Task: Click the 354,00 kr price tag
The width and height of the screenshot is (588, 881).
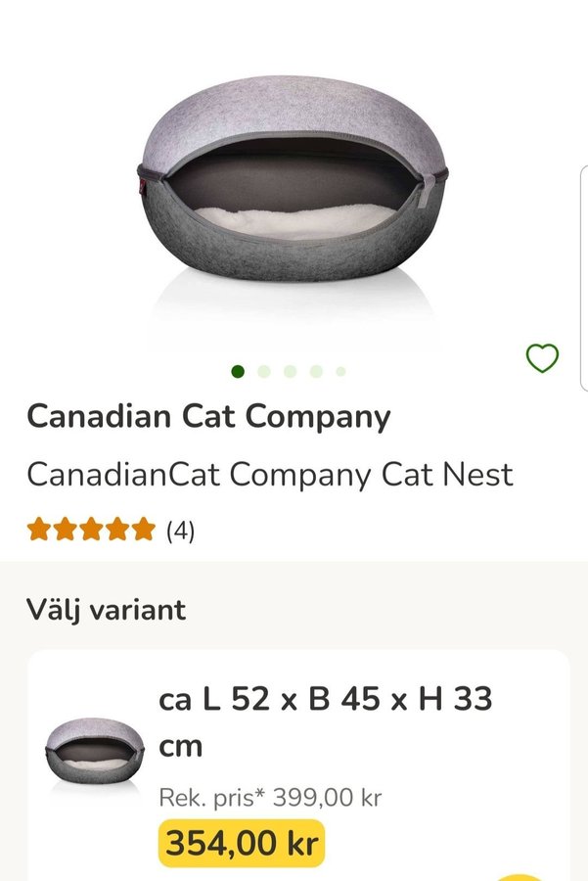Action: coord(241,844)
